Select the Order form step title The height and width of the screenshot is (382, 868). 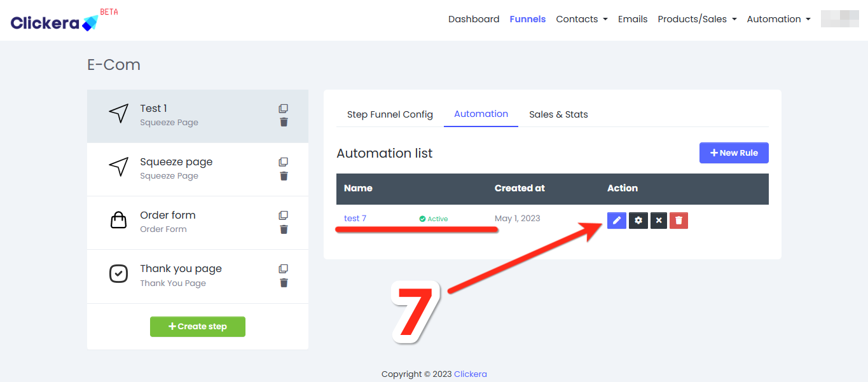[168, 215]
